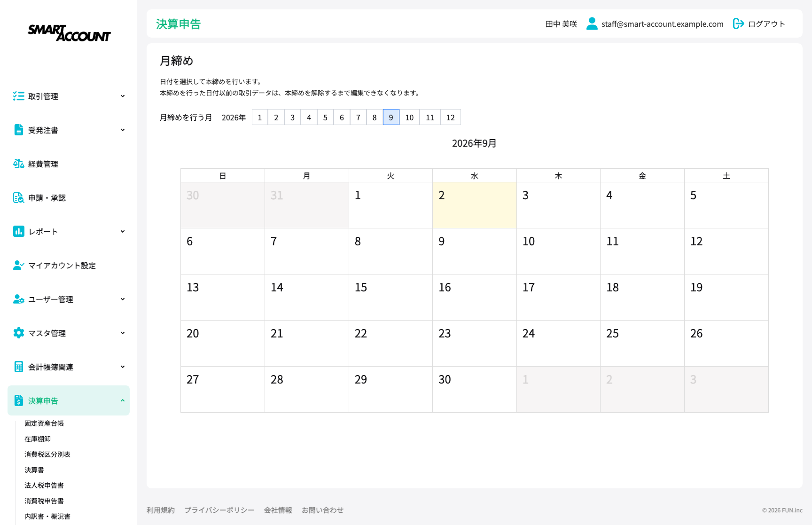Expand the 受発注書 menu chevron
The height and width of the screenshot is (525, 812).
click(x=123, y=130)
